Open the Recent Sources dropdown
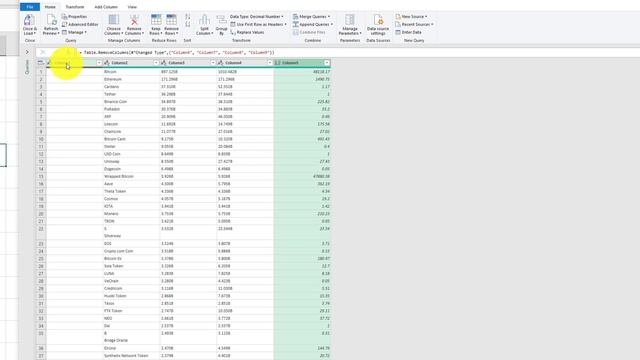Image resolution: width=640 pixels, height=360 pixels. tap(414, 24)
